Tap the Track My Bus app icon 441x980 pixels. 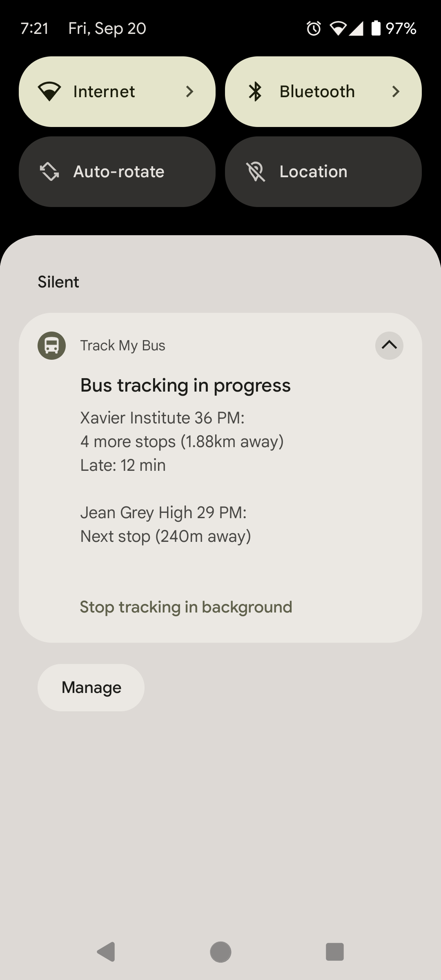(x=52, y=345)
